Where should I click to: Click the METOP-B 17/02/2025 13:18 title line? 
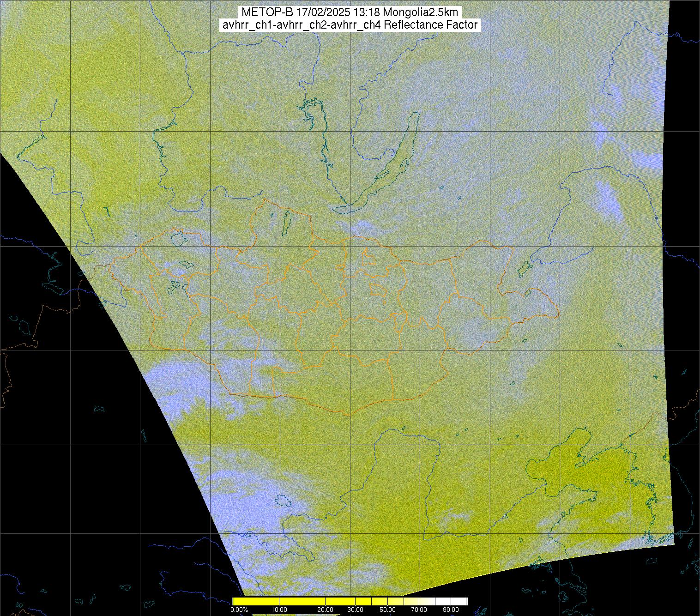[350, 12]
